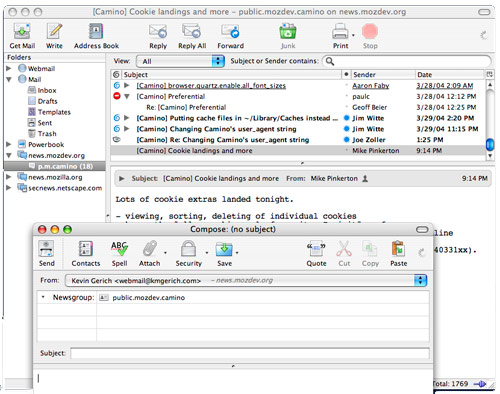The width and height of the screenshot is (500, 394).
Task: Sort messages by the Date column
Action: pos(450,75)
